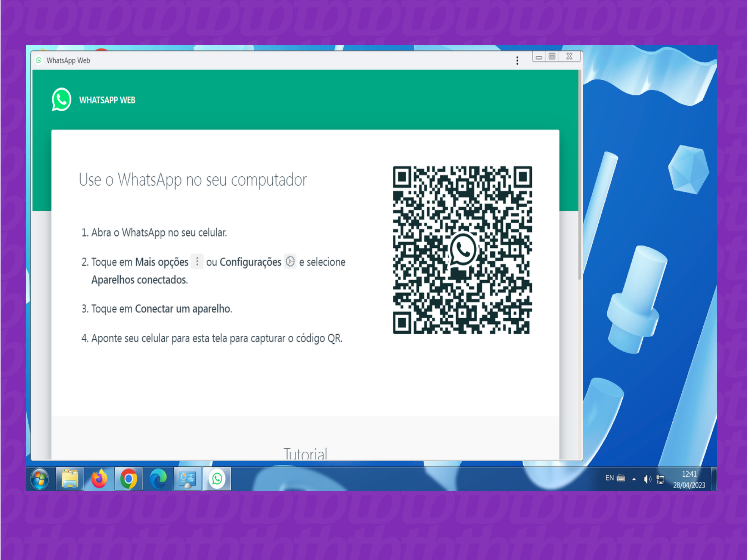
Task: Open File Explorer from the taskbar
Action: tap(70, 479)
